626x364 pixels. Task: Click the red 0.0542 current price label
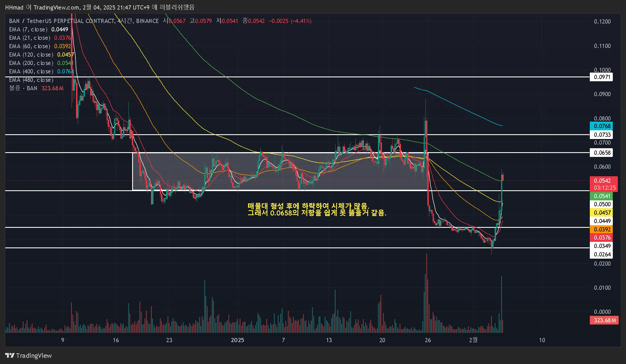point(602,181)
